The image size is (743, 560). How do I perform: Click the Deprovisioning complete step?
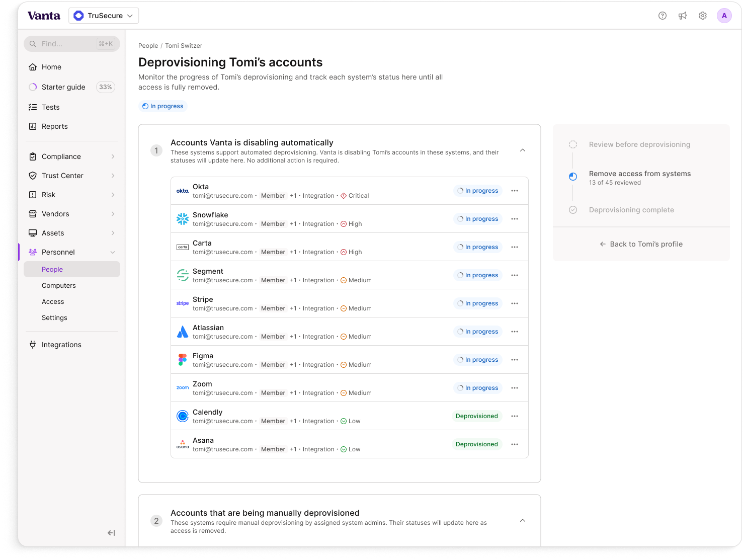631,210
